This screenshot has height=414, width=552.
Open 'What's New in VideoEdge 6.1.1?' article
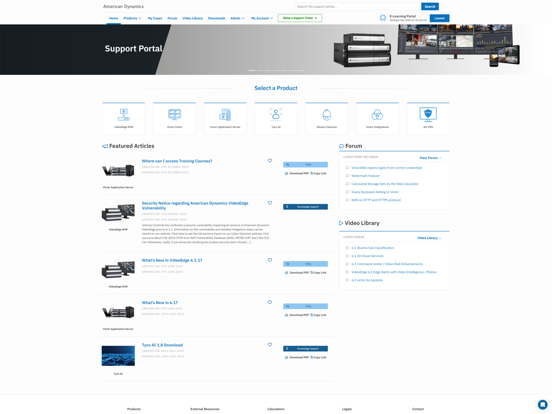(x=172, y=260)
